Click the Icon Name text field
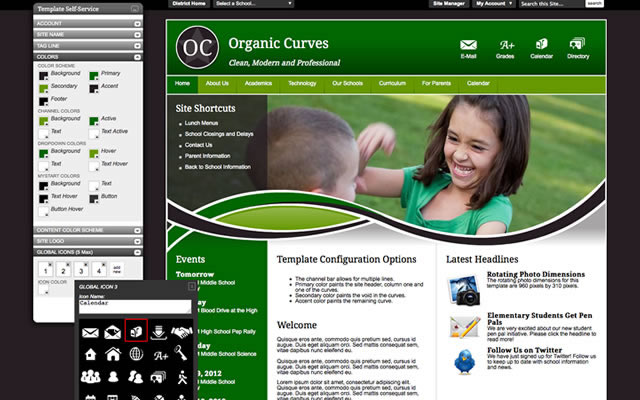Image resolution: width=640 pixels, height=400 pixels. (x=135, y=305)
